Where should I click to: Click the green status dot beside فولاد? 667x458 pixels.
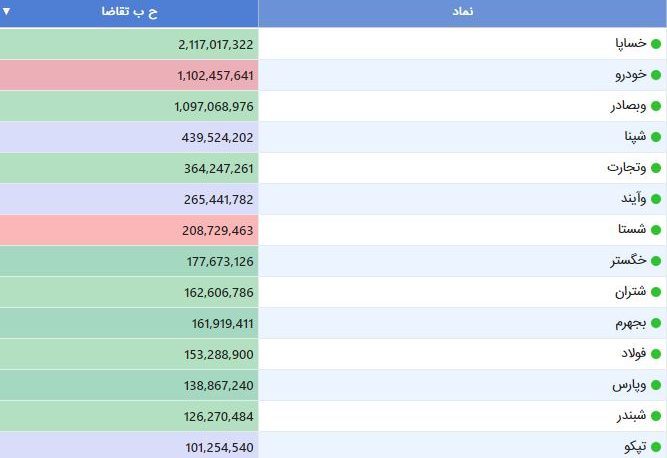coord(656,354)
